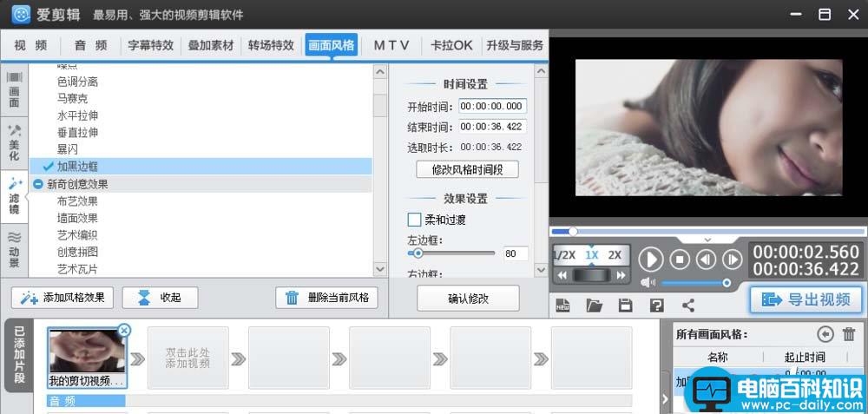The image size is (868, 414).
Task: Choose the 墙面效果 style
Action: point(77,218)
